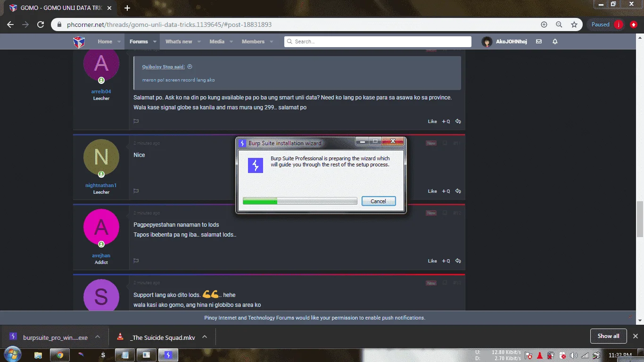Open a new Chrome tab
The image size is (644, 362).
point(127,8)
